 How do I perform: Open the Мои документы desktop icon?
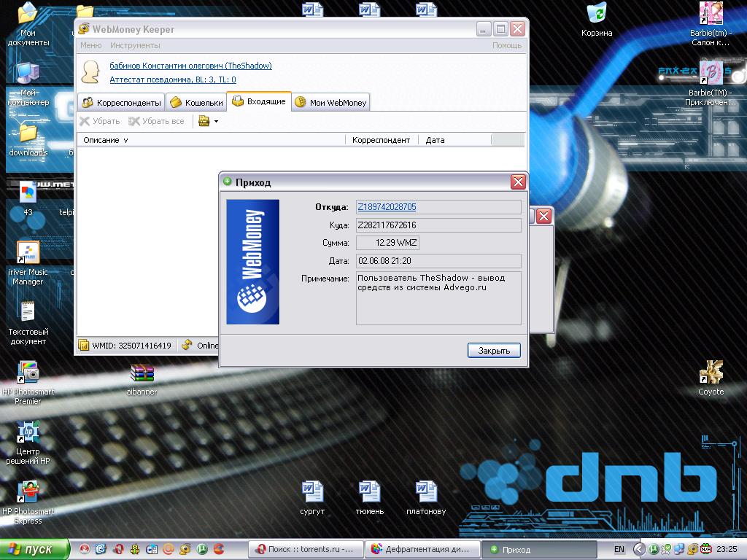pos(28,24)
